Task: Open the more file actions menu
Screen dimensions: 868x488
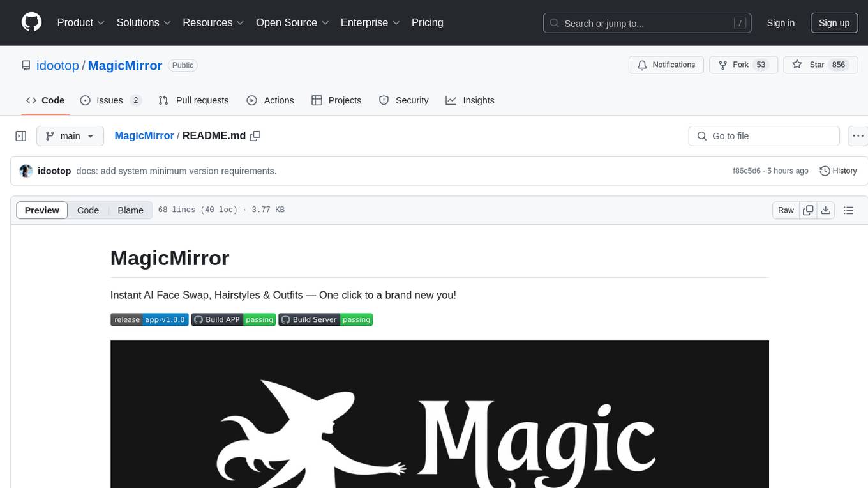Action: click(x=858, y=136)
